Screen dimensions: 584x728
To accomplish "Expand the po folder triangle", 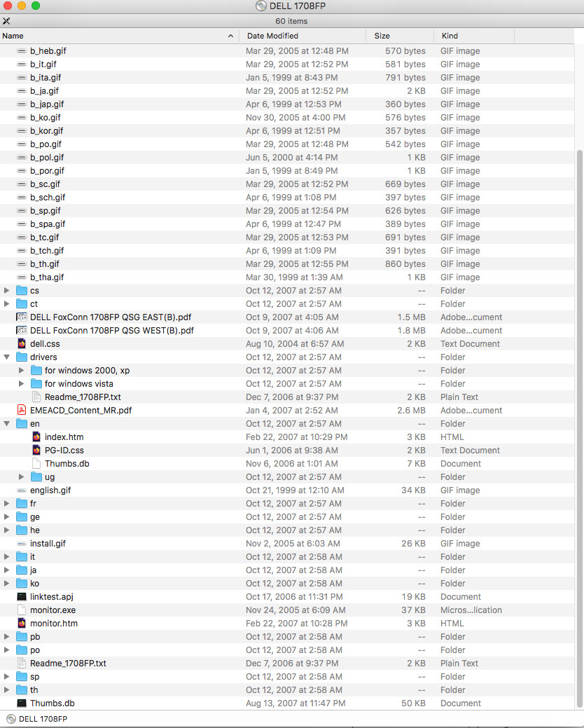I will point(6,650).
